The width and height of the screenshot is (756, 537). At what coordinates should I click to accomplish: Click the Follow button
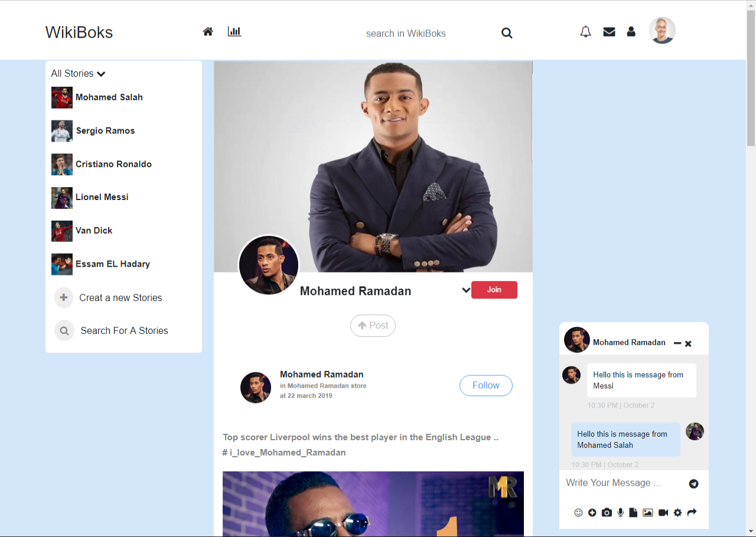(485, 385)
